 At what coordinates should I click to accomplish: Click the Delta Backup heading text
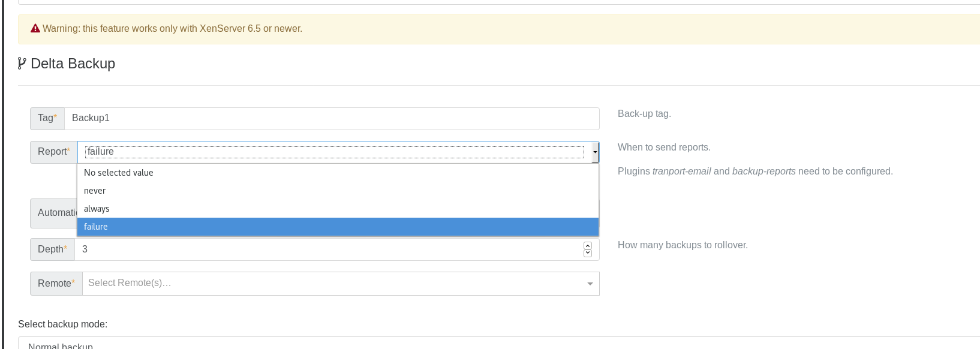pyautogui.click(x=73, y=64)
